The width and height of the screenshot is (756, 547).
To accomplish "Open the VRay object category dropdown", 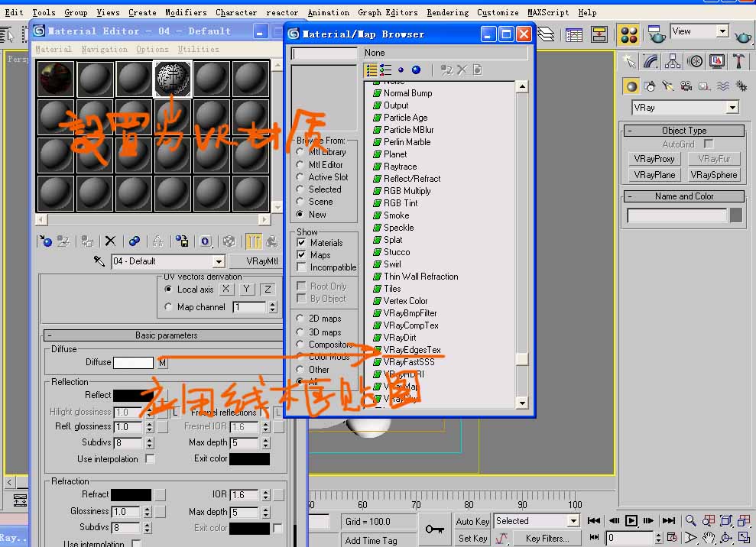I will tap(732, 108).
